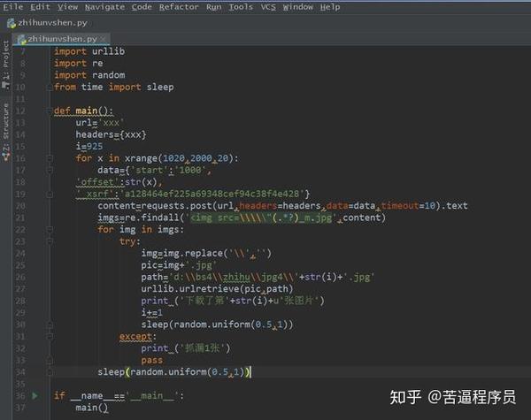The image size is (531, 420).
Task: Collapse the for x loop fold at line 16
Action: pyautogui.click(x=50, y=158)
